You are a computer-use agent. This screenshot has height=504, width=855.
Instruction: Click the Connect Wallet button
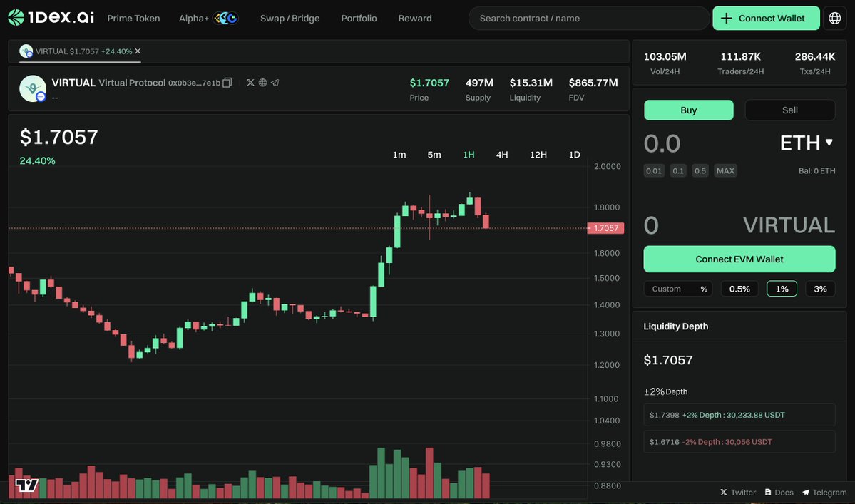tap(766, 17)
